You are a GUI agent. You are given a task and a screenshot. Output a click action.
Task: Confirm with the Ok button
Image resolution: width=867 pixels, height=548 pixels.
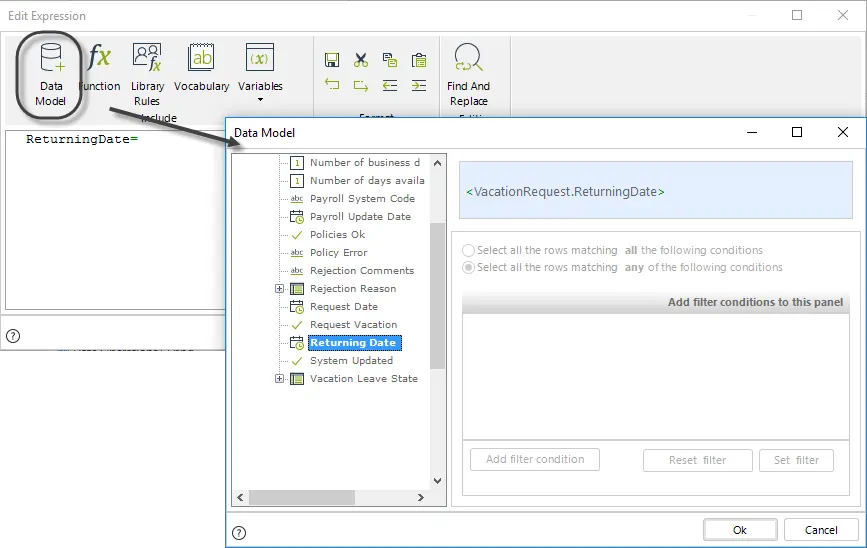click(x=740, y=530)
